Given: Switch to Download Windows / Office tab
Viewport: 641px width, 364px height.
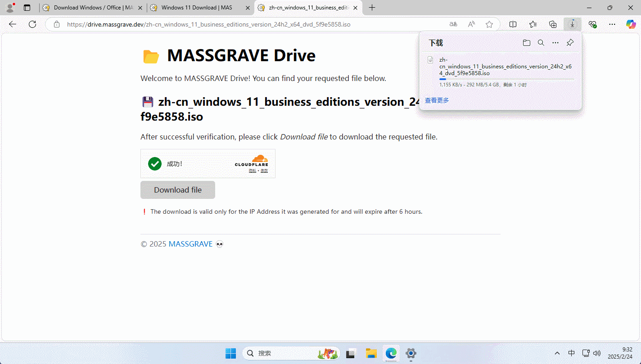Looking at the screenshot, I should (x=93, y=8).
